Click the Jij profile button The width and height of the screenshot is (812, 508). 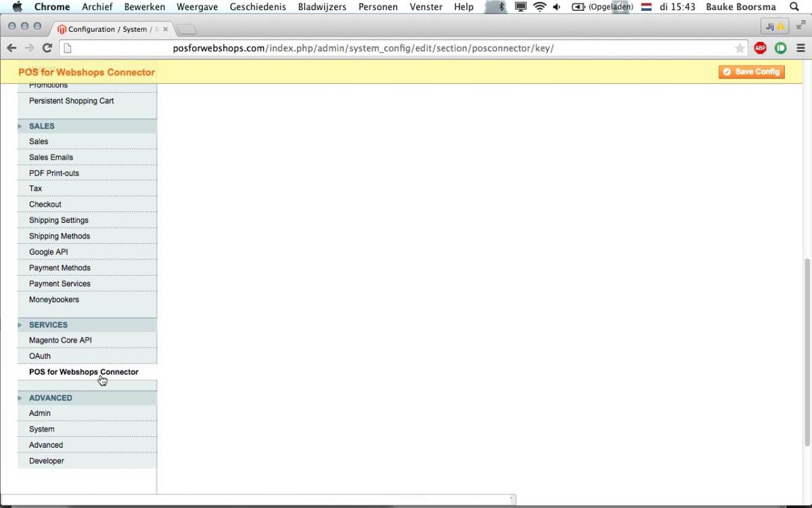point(774,26)
